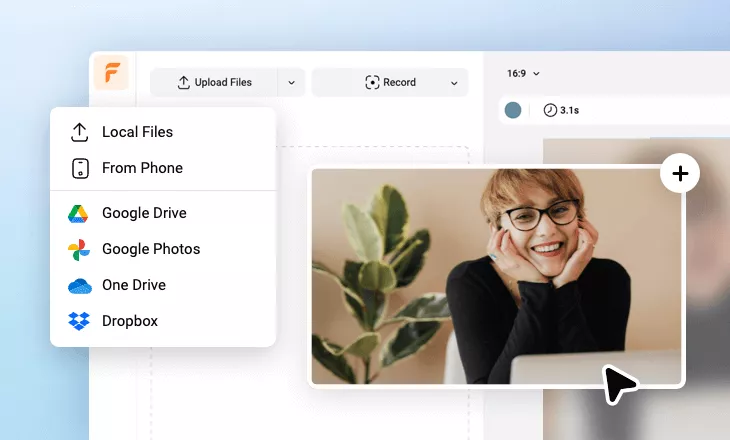Click the Record camera-frame icon
Image resolution: width=730 pixels, height=440 pixels.
372,83
